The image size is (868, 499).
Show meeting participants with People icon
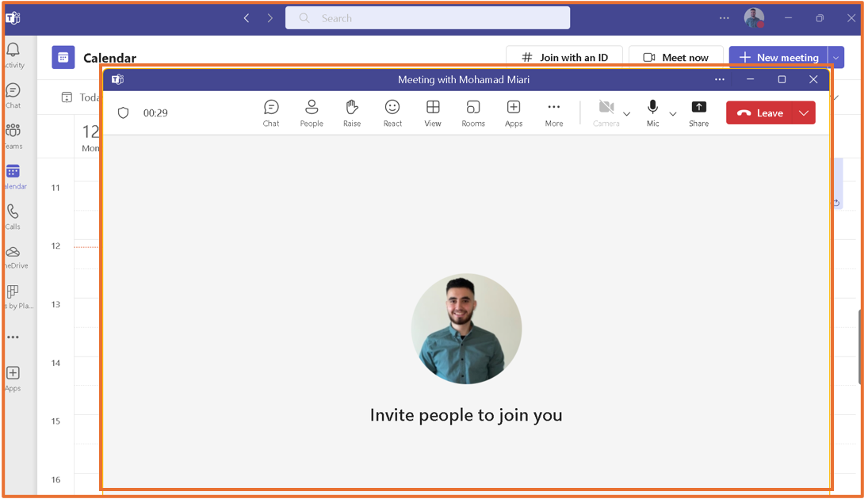(x=312, y=112)
